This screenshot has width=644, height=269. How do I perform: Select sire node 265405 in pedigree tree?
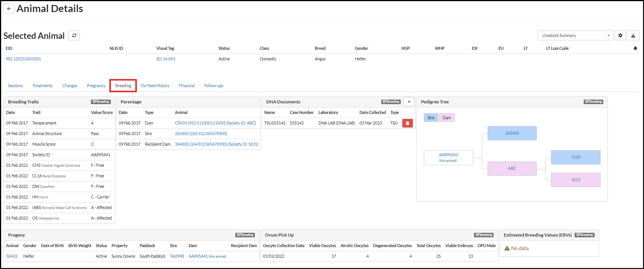pyautogui.click(x=512, y=133)
